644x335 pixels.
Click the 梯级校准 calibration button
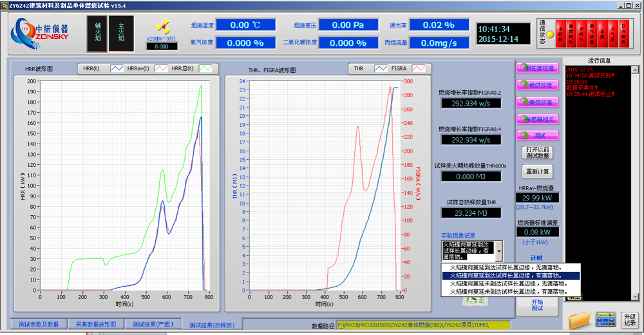[x=537, y=85]
